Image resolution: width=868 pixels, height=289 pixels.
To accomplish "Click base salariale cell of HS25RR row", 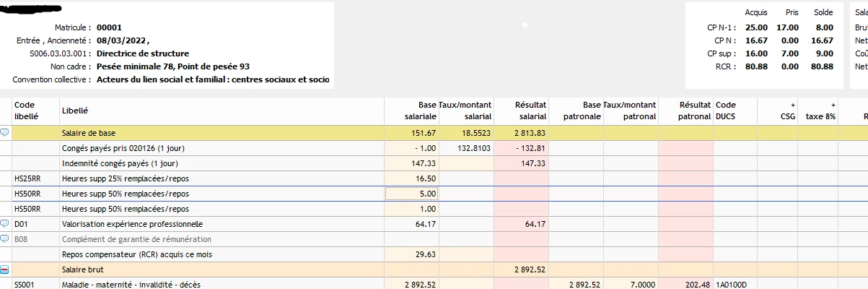I will click(x=412, y=178).
